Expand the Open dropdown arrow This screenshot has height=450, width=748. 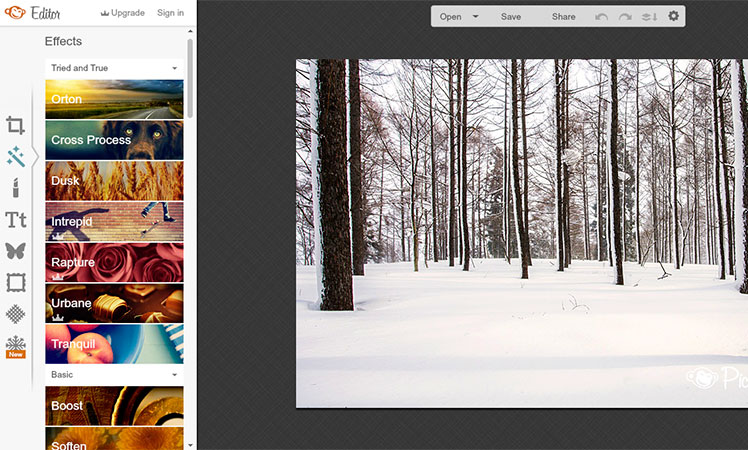pyautogui.click(x=475, y=17)
